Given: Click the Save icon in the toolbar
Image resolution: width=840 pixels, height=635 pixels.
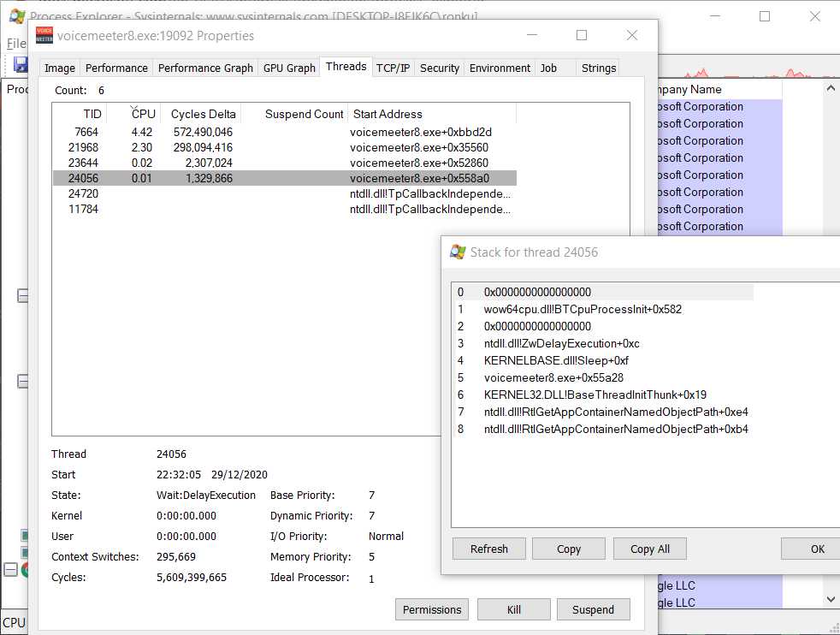Looking at the screenshot, I should [19, 64].
